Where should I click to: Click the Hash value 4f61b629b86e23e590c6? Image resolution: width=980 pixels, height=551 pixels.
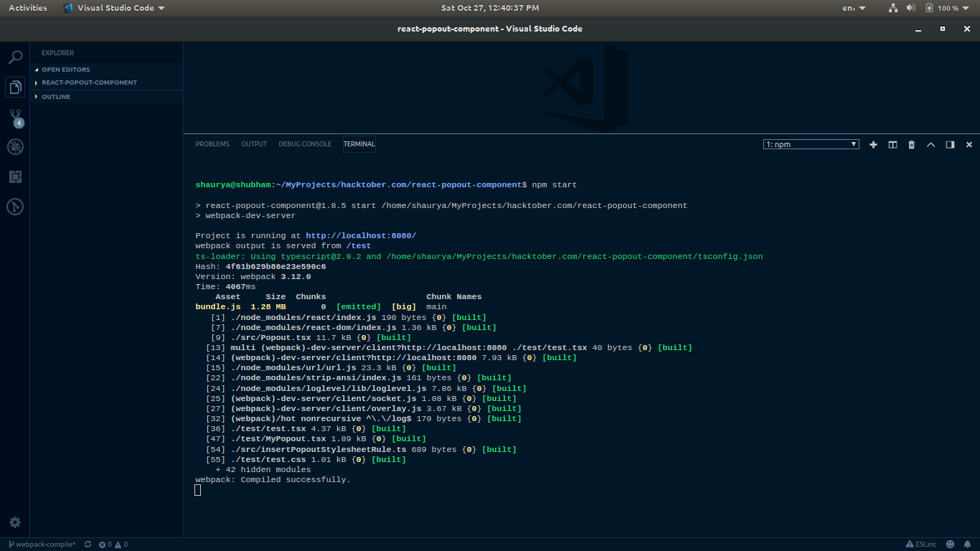(x=275, y=266)
